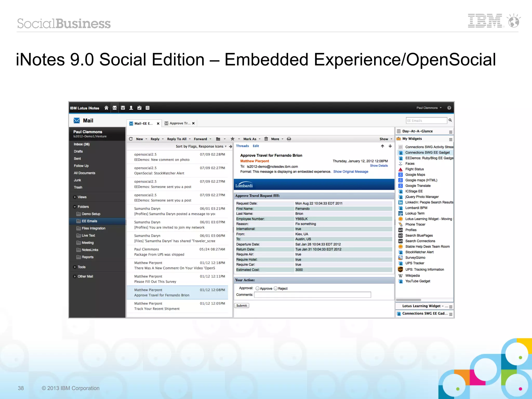Open My Widgets panel menu icon

pyautogui.click(x=451, y=139)
